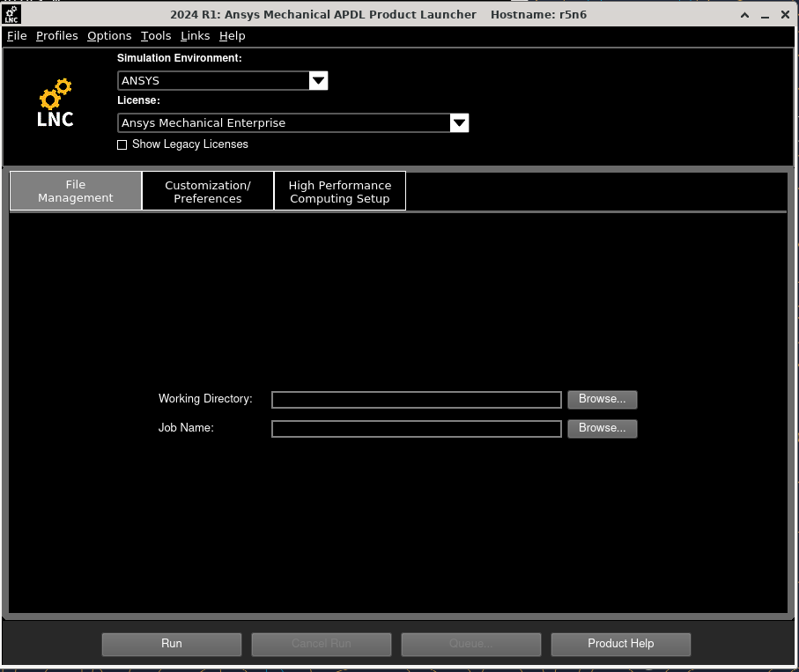Click into the Job Name text field
The height and width of the screenshot is (672, 799).
416,429
